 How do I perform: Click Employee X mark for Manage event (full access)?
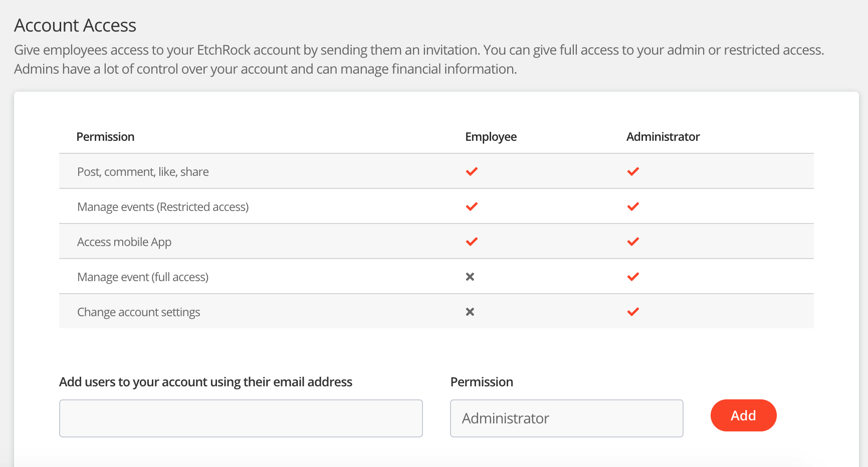click(470, 277)
